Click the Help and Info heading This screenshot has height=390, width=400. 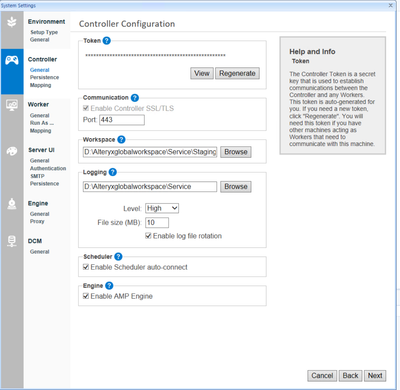pos(312,52)
